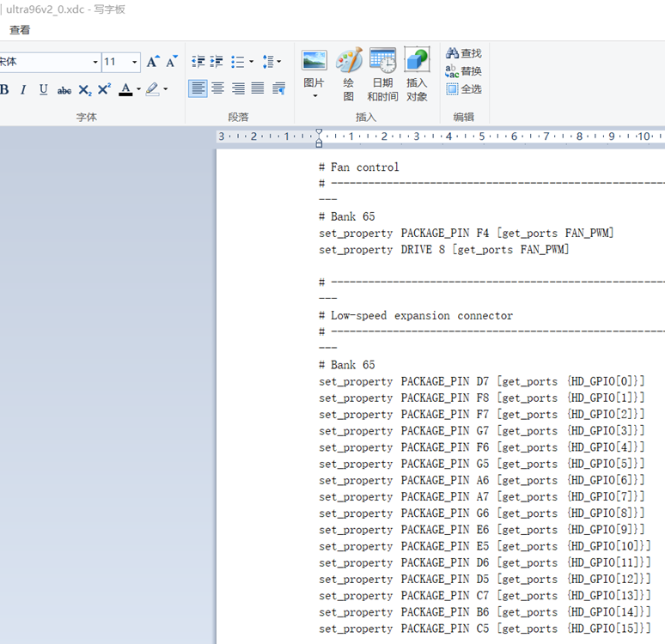The image size is (665, 644).
Task: Open Replace with 替换
Action: pyautogui.click(x=464, y=70)
